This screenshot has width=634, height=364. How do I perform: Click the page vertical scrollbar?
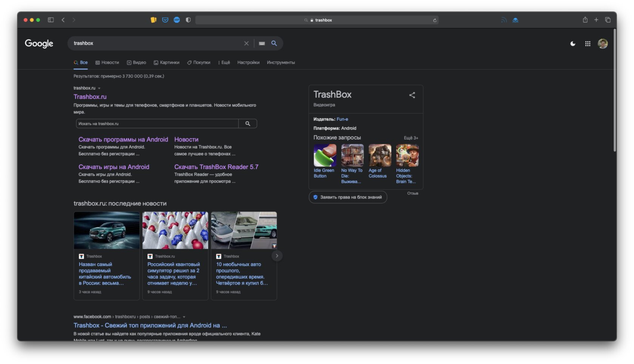tap(614, 91)
